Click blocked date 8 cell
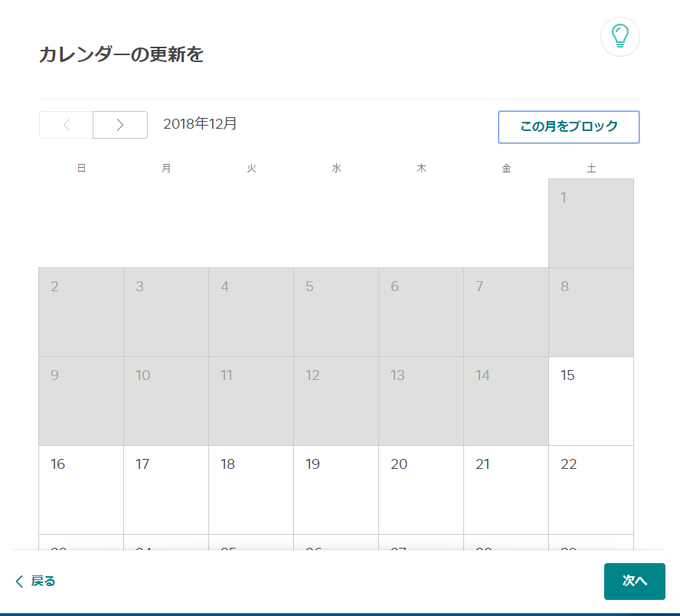This screenshot has width=680, height=616. (x=591, y=312)
